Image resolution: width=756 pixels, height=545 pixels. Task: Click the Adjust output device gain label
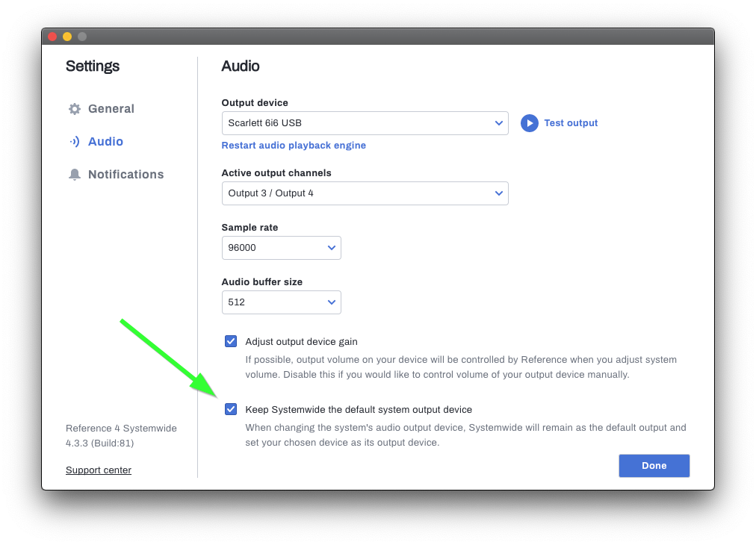[x=301, y=342]
